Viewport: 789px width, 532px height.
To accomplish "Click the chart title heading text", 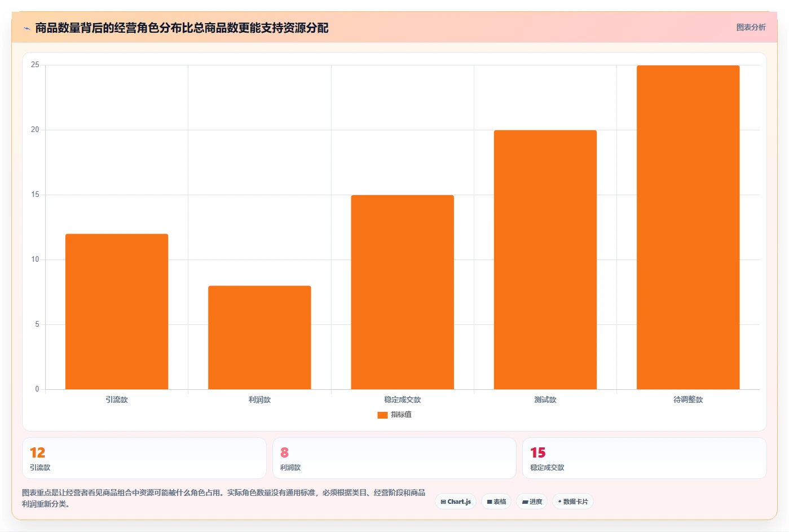I will [x=182, y=28].
